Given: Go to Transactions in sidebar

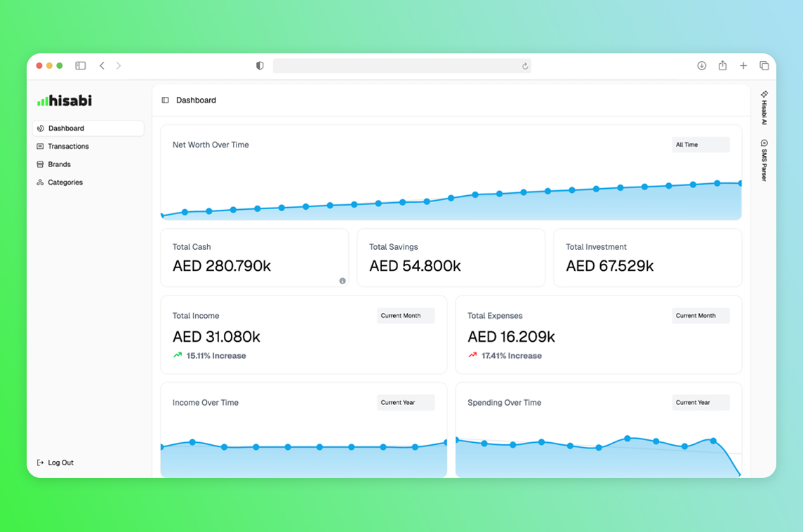Looking at the screenshot, I should point(68,147).
